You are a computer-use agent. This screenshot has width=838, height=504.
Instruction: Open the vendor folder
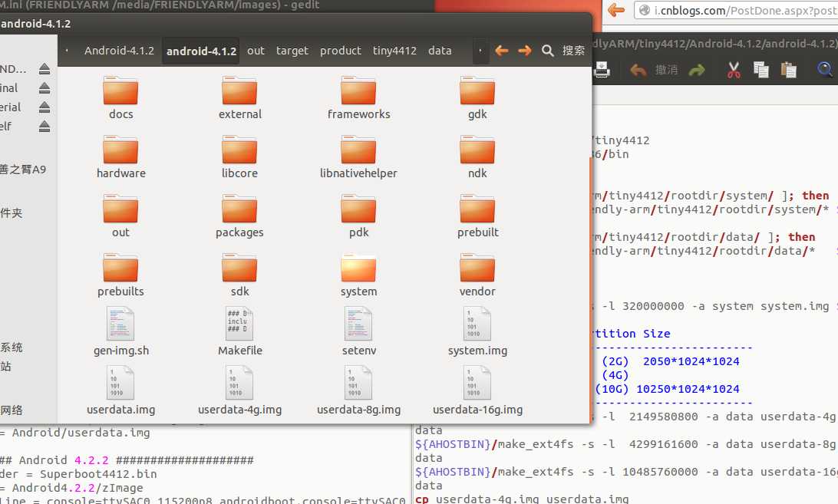click(x=477, y=276)
